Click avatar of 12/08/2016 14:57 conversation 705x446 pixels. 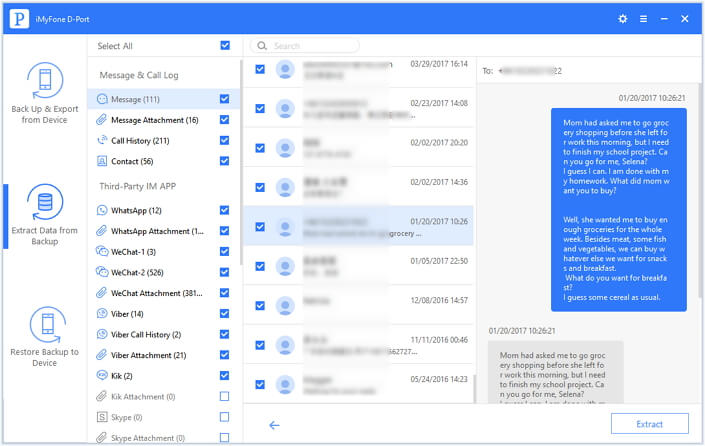pos(285,306)
